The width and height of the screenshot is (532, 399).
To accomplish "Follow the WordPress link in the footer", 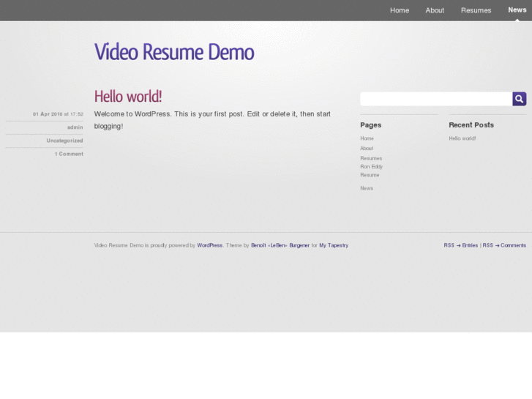I will click(x=210, y=245).
